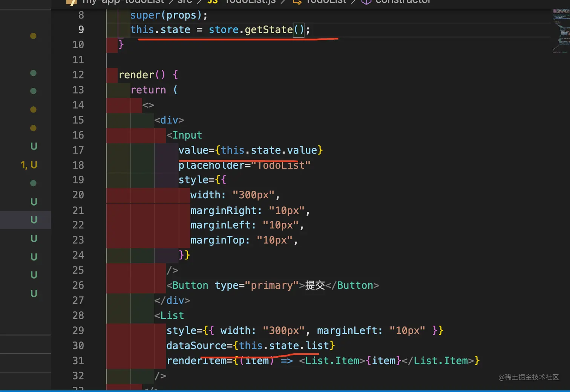Click line number 12 in the gutter
570x392 pixels.
[78, 75]
